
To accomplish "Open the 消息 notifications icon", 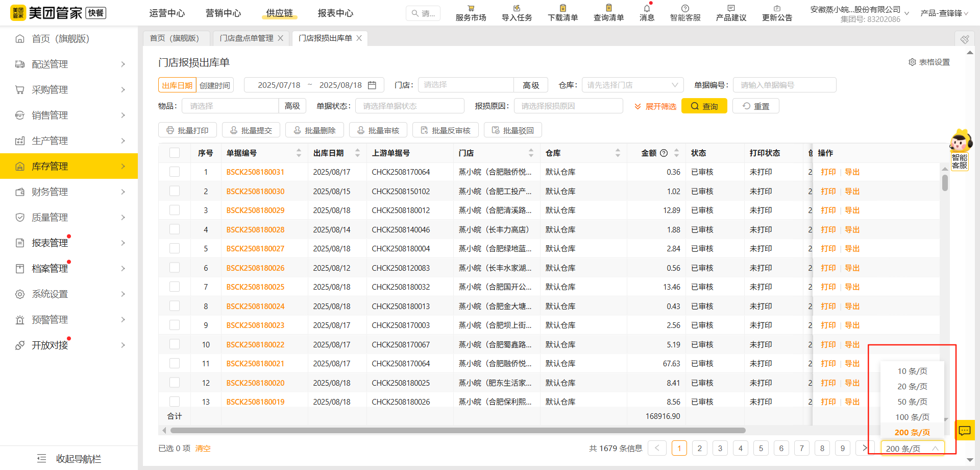I will (646, 12).
